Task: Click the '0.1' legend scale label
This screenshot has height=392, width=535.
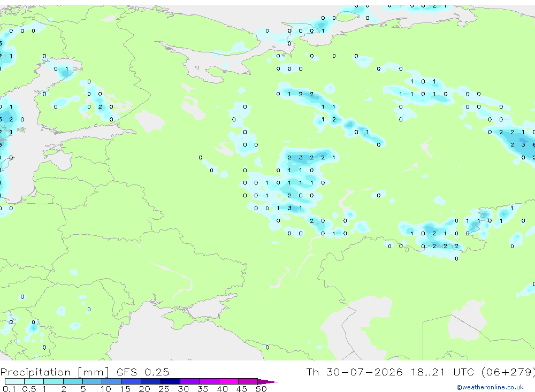Action: (9, 389)
